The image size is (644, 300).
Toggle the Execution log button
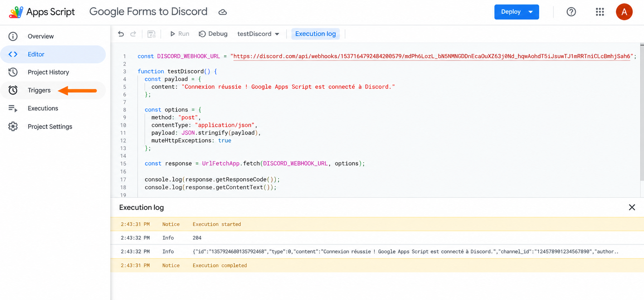point(315,34)
